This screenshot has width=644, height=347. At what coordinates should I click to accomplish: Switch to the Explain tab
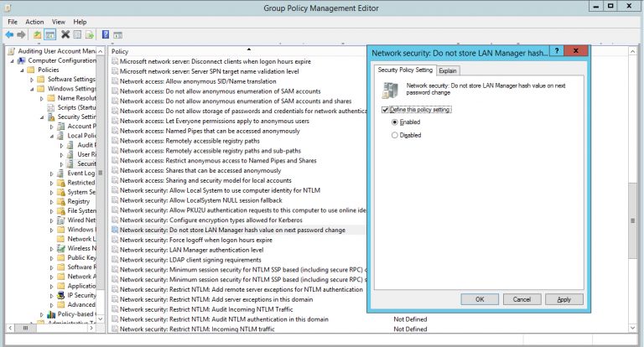tap(447, 70)
